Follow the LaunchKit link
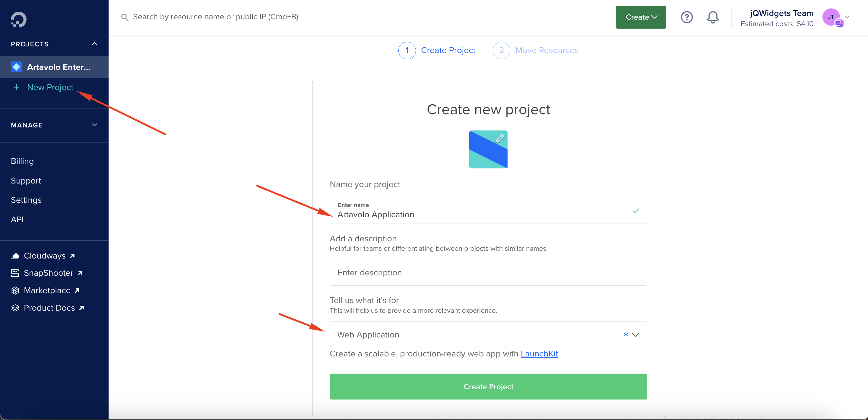This screenshot has height=420, width=868. pos(539,354)
